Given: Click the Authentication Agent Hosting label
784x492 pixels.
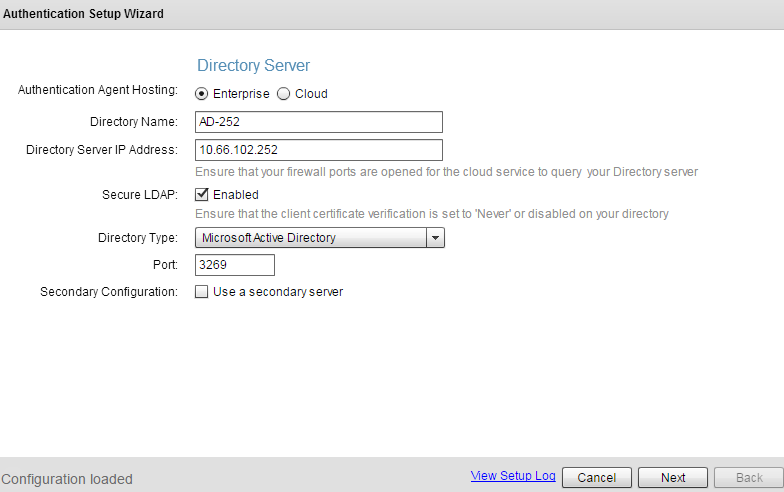Looking at the screenshot, I should [98, 90].
